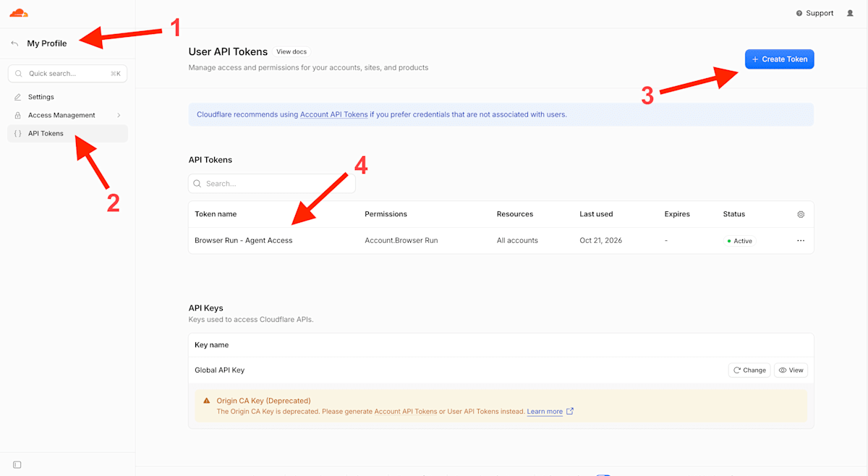Click token name Browser Run - Agent Access

(x=244, y=240)
